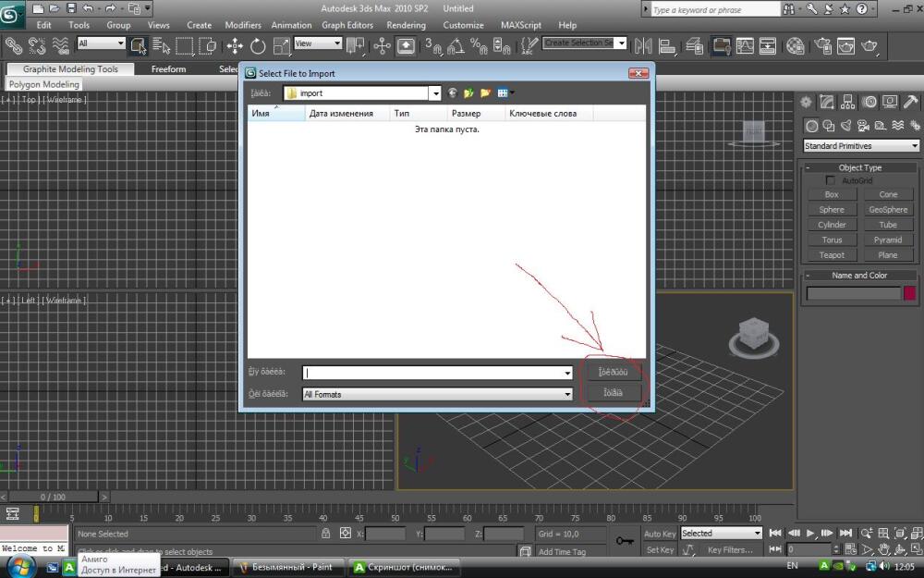The height and width of the screenshot is (578, 924).
Task: Click the Pyramid primitive button
Action: (x=888, y=240)
